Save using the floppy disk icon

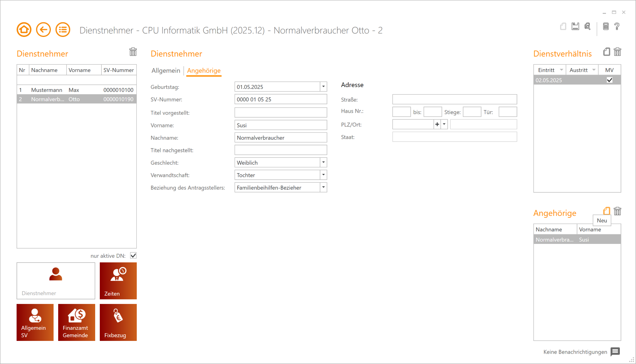575,27
